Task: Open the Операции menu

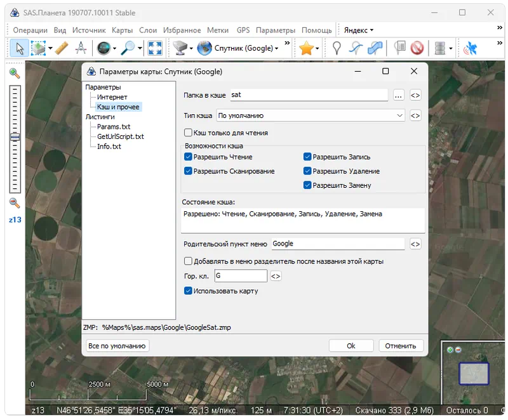Action: [x=30, y=30]
